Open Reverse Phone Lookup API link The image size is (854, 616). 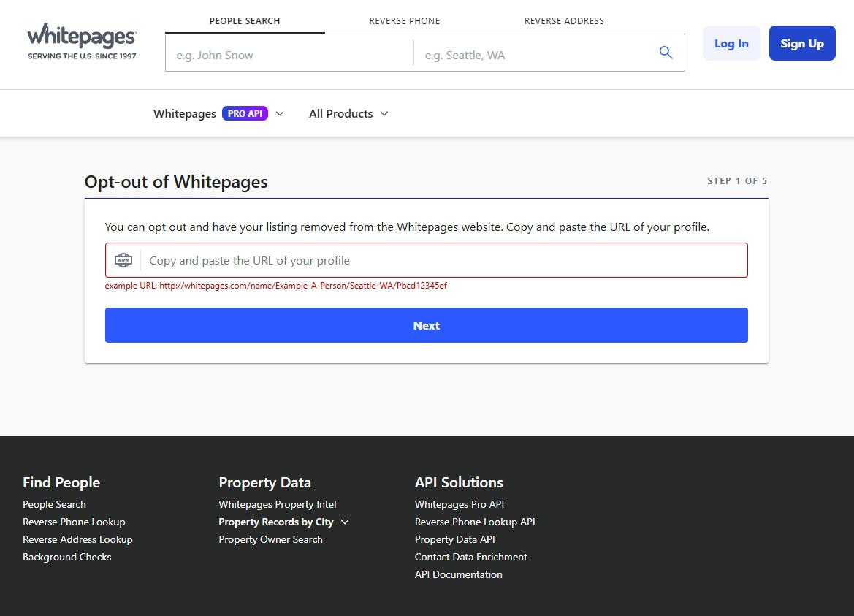[x=475, y=522]
